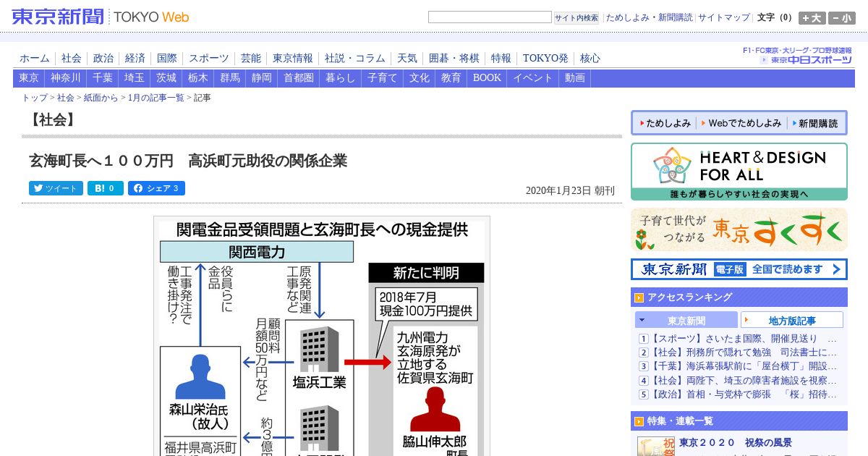Select 特報 in main navigation
The height and width of the screenshot is (456, 868).
pos(501,59)
